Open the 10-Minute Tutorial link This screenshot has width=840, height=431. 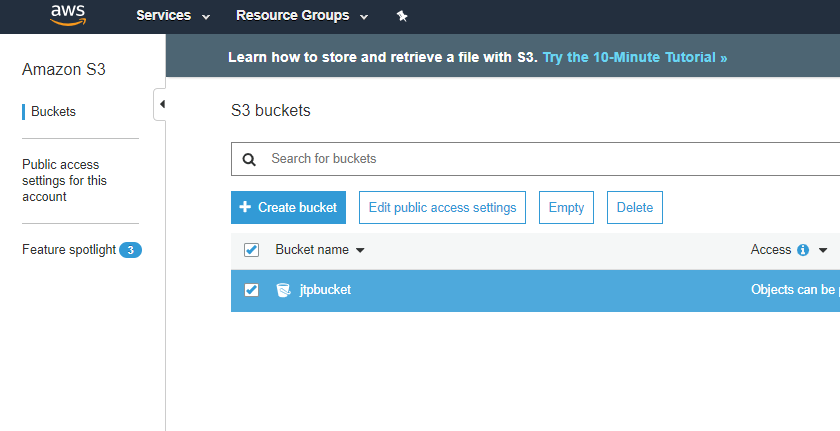coord(635,57)
